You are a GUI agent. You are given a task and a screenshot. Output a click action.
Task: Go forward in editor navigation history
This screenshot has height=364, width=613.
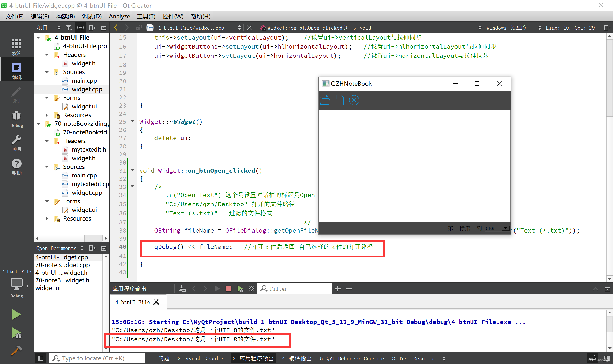click(x=126, y=28)
